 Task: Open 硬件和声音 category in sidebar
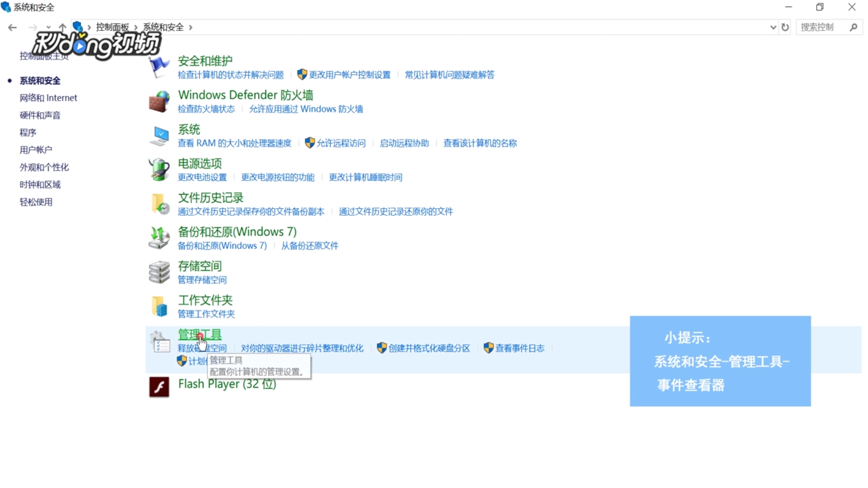(40, 115)
